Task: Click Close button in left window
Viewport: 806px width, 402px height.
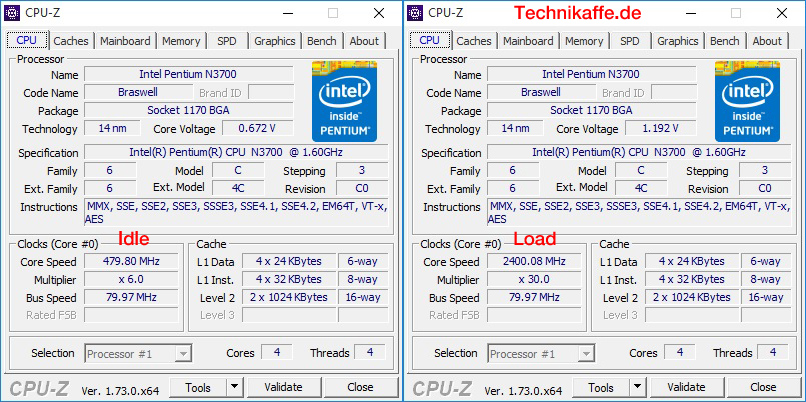Action: [360, 387]
